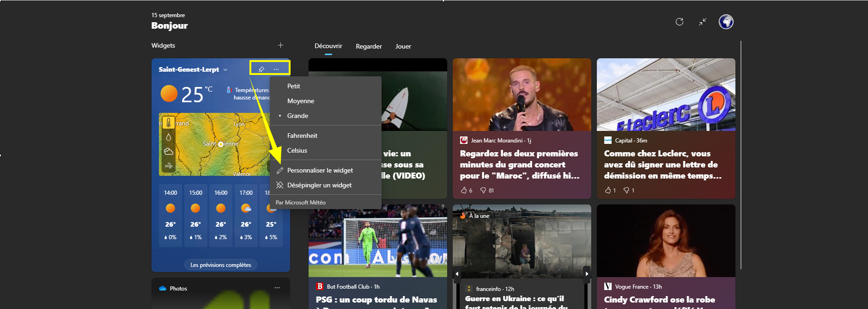
Task: Switch temperature unit to Fahrenheit
Action: [x=326, y=136]
